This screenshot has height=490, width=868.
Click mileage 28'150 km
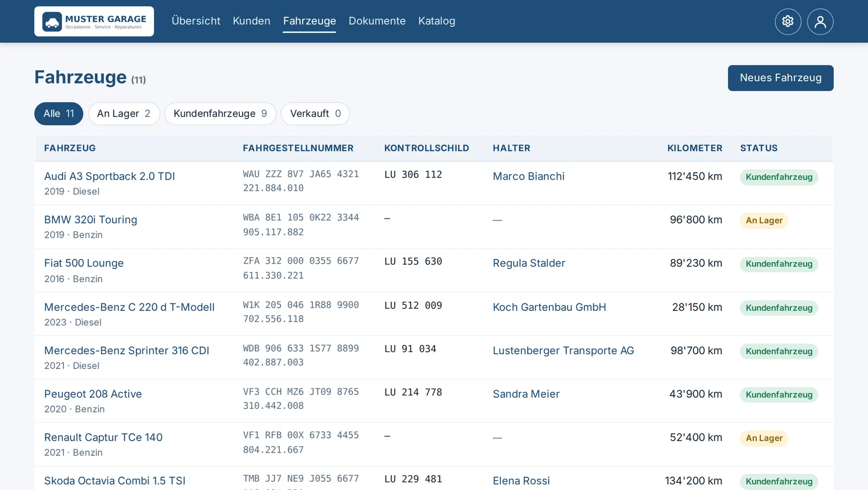[697, 307]
